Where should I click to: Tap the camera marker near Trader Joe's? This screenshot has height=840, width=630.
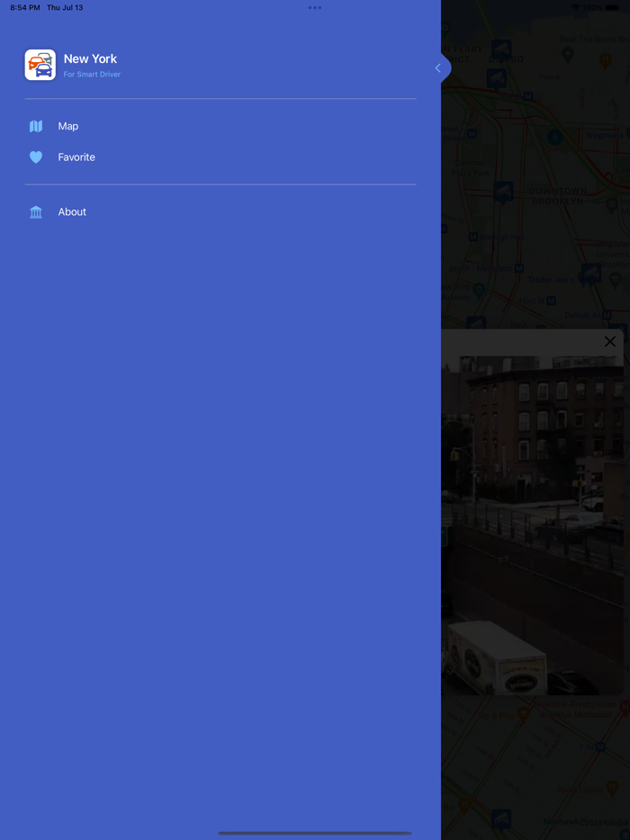(x=591, y=274)
